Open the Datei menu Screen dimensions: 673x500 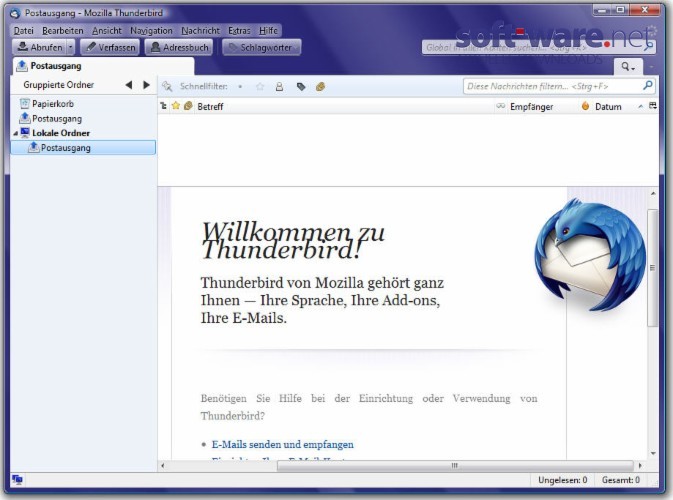tap(23, 30)
